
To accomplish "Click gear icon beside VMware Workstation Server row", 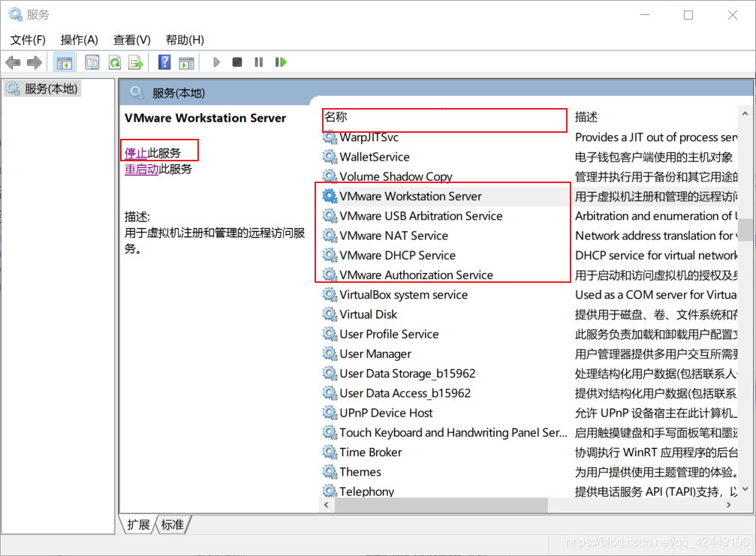I will [330, 196].
